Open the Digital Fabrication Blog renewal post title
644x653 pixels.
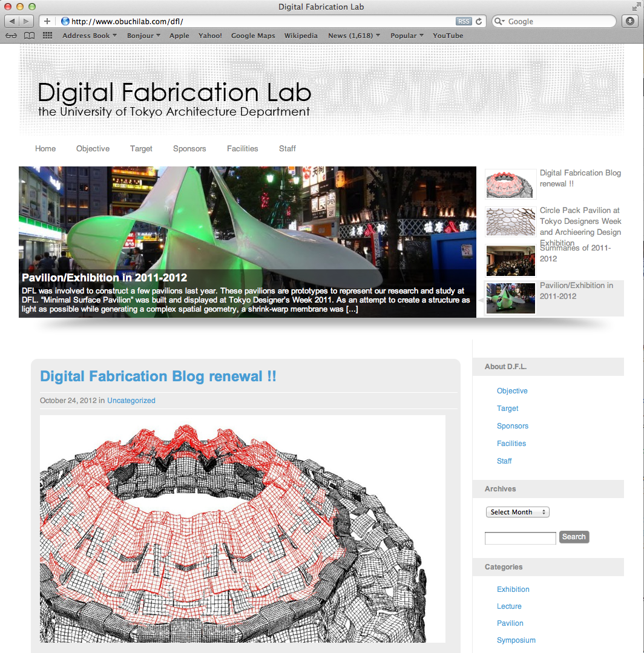[158, 376]
